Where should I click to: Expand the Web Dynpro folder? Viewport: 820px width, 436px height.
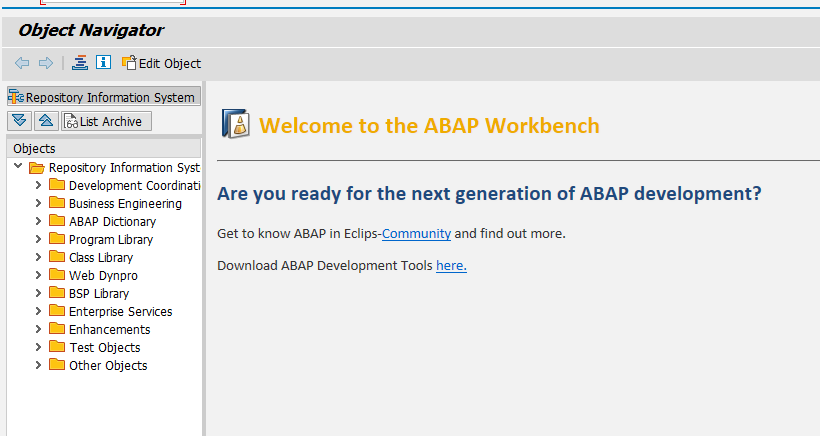click(38, 275)
